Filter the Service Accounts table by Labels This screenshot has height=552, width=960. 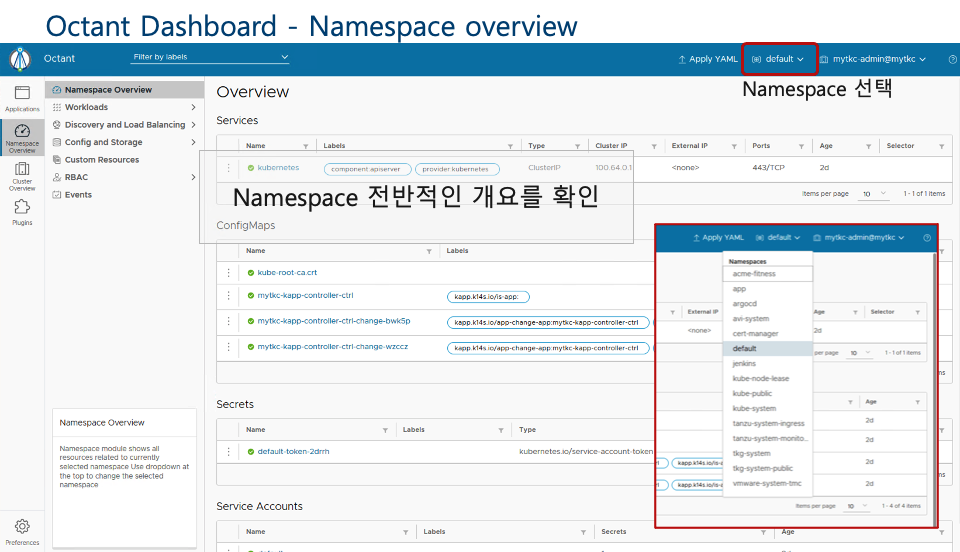tap(583, 532)
